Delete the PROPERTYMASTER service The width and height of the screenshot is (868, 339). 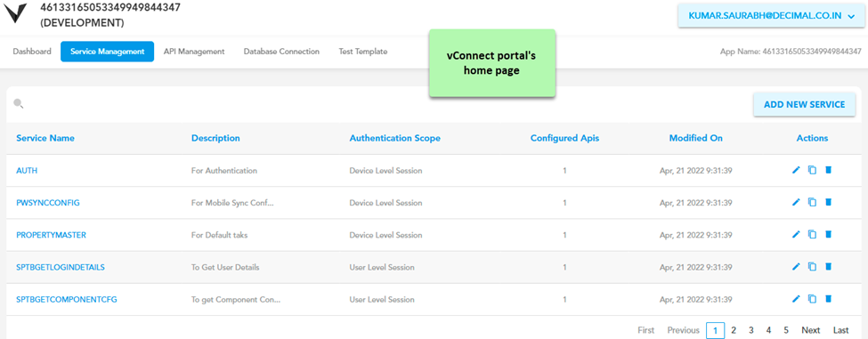(828, 235)
